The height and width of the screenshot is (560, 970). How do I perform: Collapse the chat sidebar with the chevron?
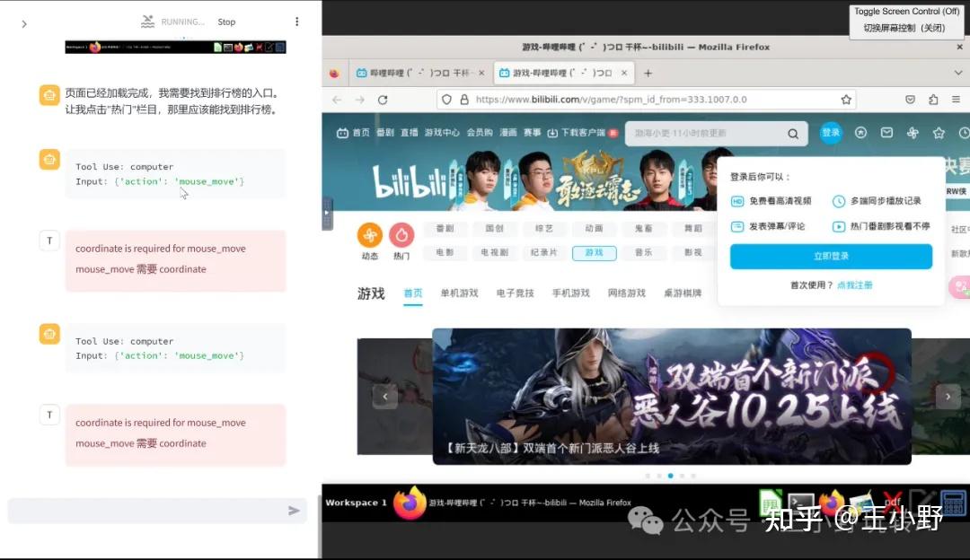[24, 24]
